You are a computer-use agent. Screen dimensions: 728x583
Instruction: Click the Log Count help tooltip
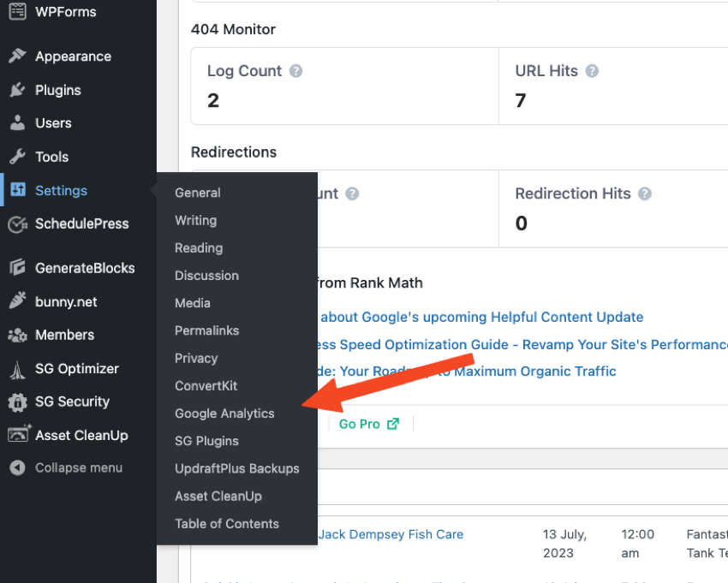(x=295, y=71)
